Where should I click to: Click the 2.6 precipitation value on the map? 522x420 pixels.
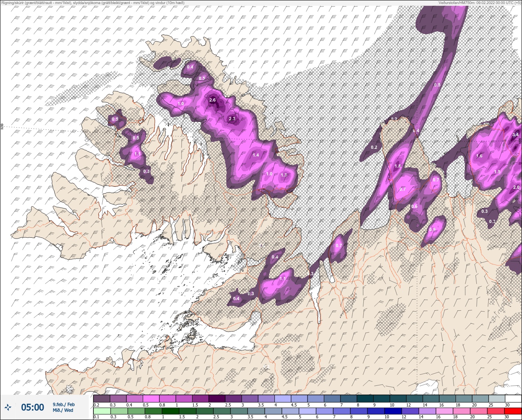coord(212,100)
